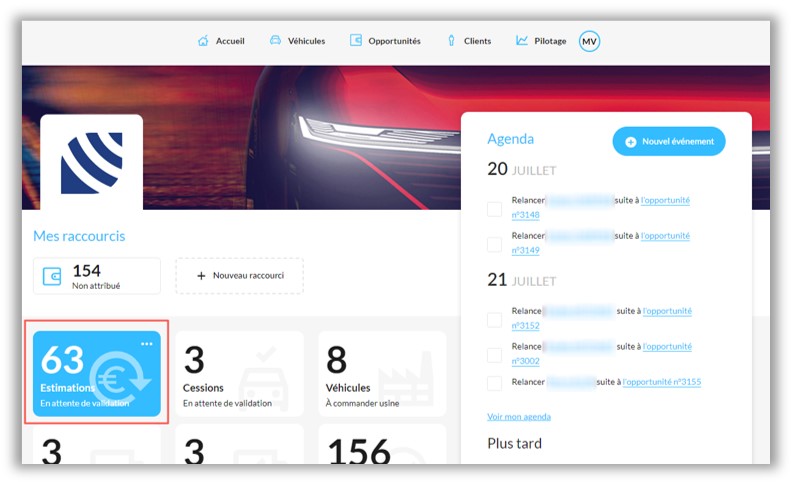Open the three-dots menu on the Estimations card
791x482 pixels.
[147, 344]
